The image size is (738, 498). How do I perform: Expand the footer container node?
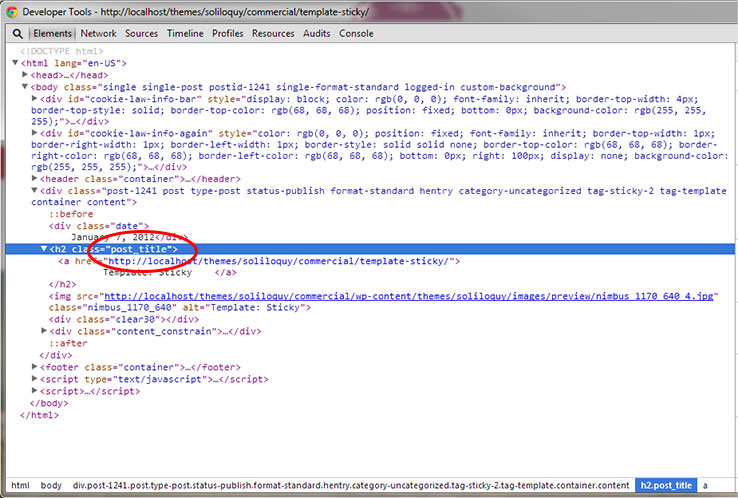[x=34, y=366]
